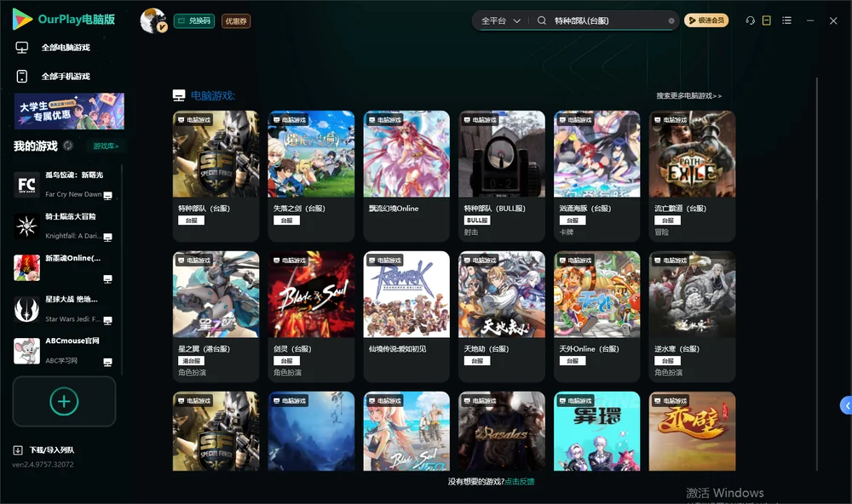Click 搜索更多电脑游戏 link
Viewport: 852px width, 504px height.
click(689, 96)
